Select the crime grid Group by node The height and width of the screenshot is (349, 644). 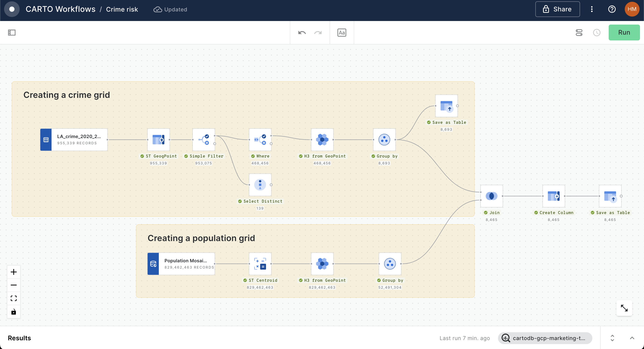click(384, 140)
